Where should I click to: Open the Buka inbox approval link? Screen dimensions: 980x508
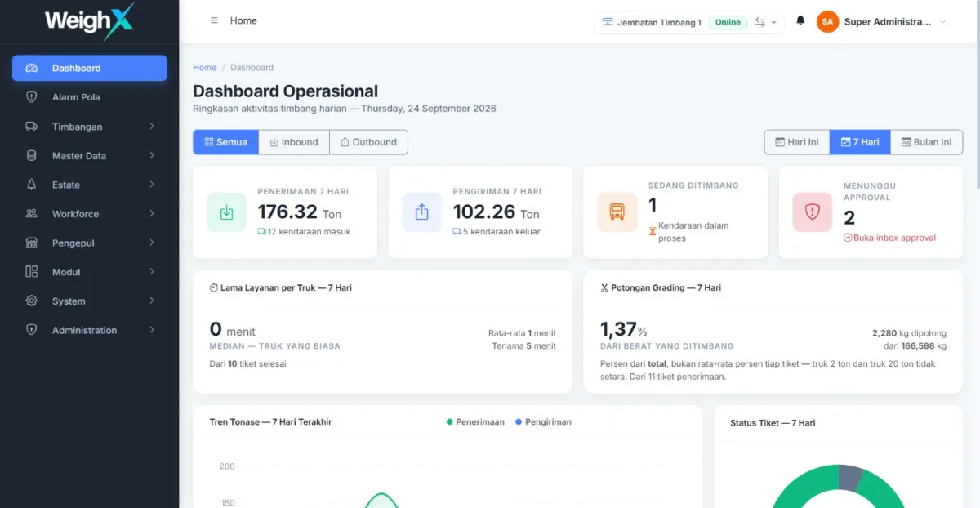click(x=889, y=238)
